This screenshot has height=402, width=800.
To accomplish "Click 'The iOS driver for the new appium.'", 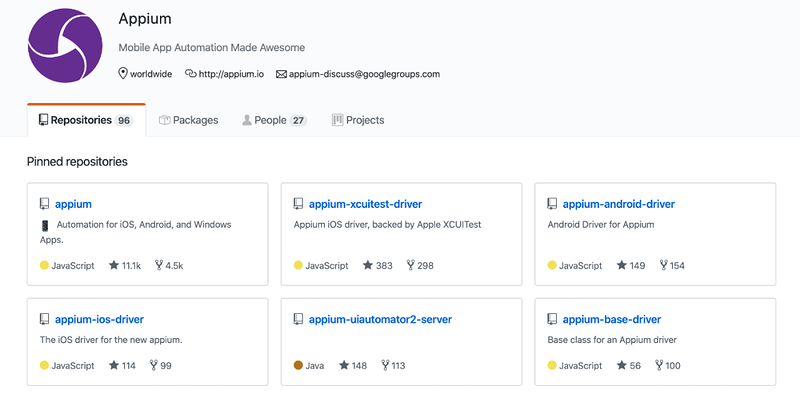I will click(111, 340).
